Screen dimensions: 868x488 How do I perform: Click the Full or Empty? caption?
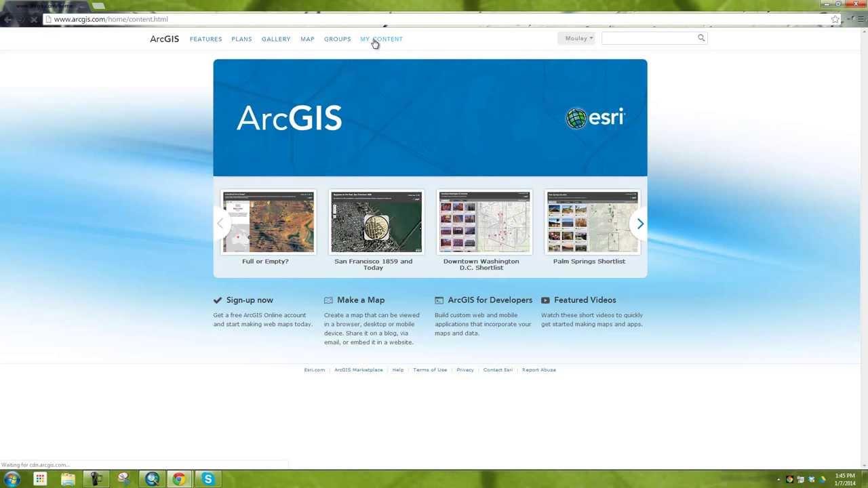coord(265,261)
